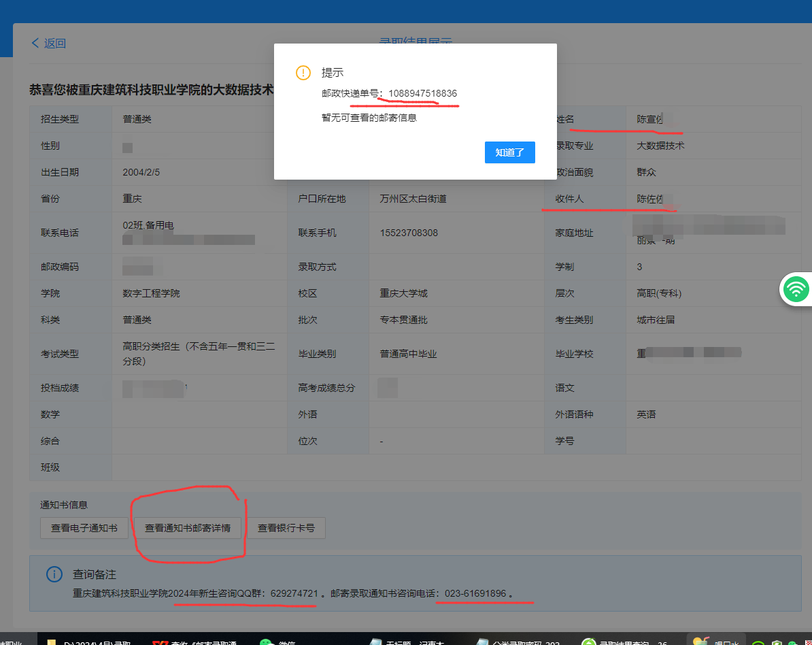Viewport: 812px width, 645px height.
Task: Click the 知道了 button in the dialog
Action: [x=509, y=152]
